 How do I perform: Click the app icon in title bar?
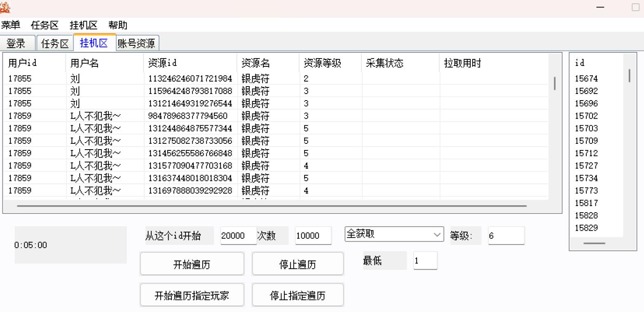(6, 7)
